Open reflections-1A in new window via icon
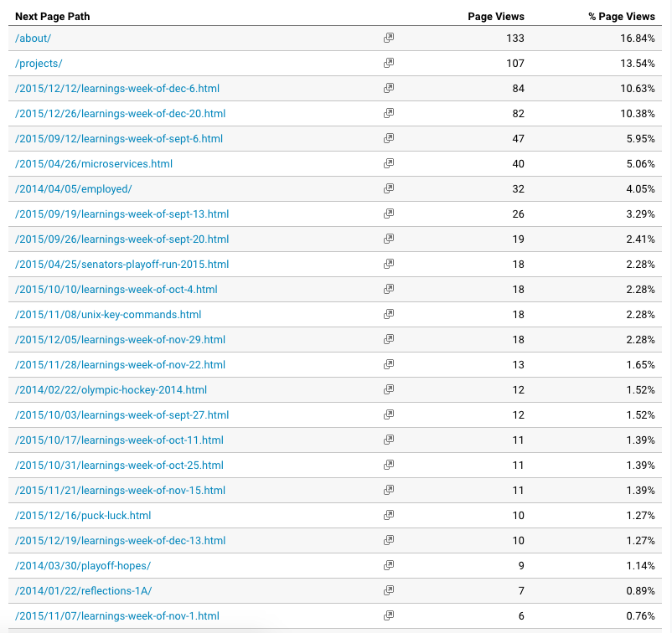This screenshot has width=672, height=633. click(x=388, y=590)
